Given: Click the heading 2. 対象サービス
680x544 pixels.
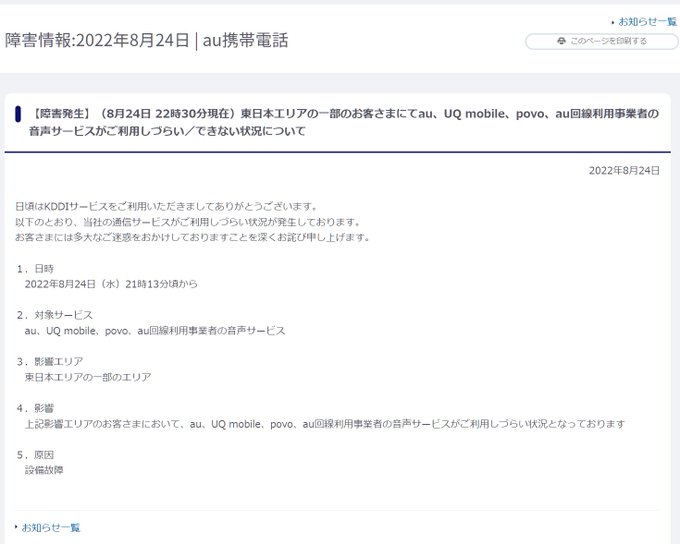Looking at the screenshot, I should click(55, 315).
